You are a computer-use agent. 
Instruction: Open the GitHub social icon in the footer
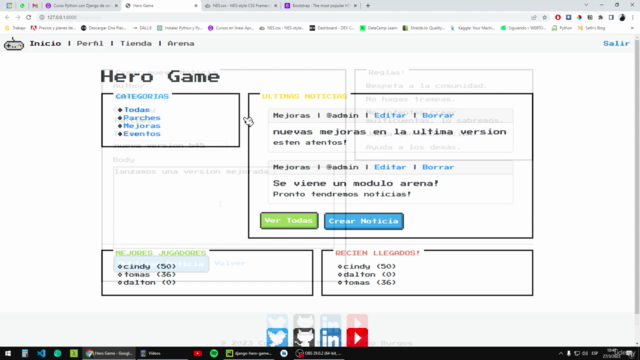304,338
